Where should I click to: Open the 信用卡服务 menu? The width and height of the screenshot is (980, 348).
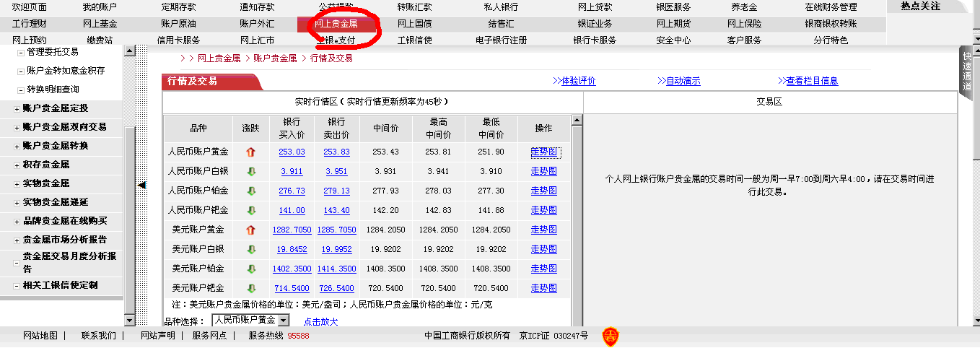(178, 40)
